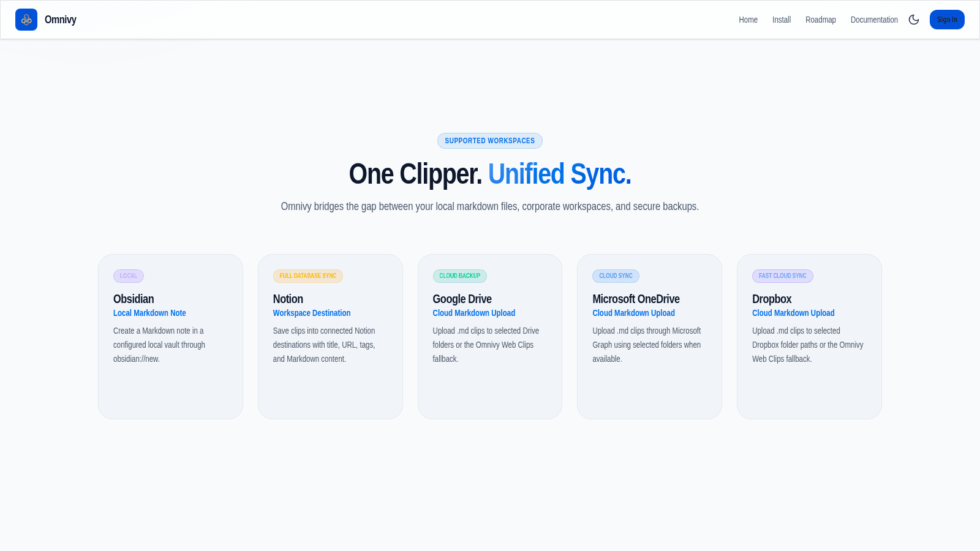Click the Fast Cloud Sync badge
Screen dimensions: 980x551
click(x=783, y=276)
